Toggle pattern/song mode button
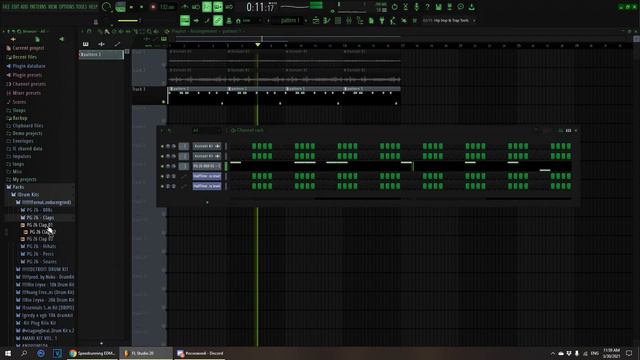 (120, 7)
